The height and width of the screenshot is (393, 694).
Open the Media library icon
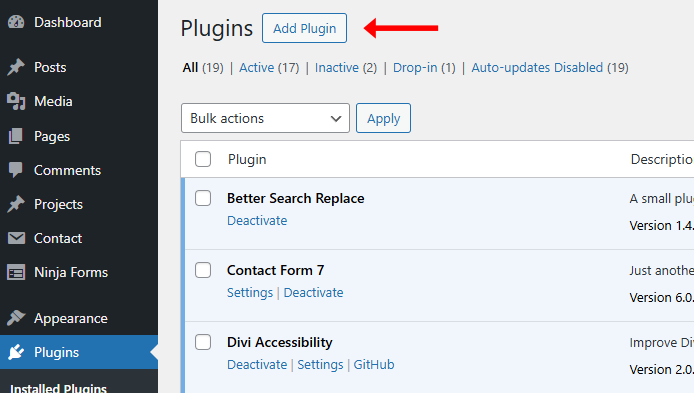point(16,101)
